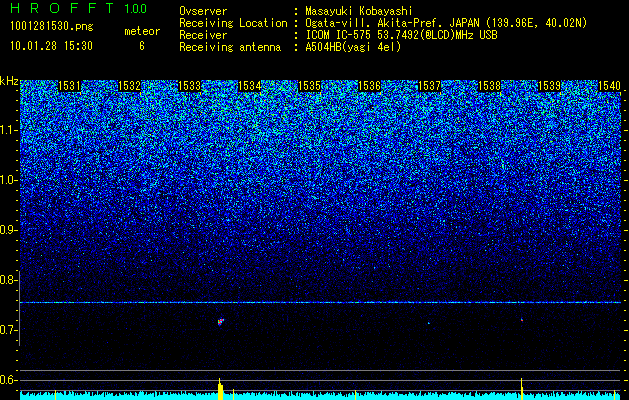Click the 1534 time marker

[250, 86]
